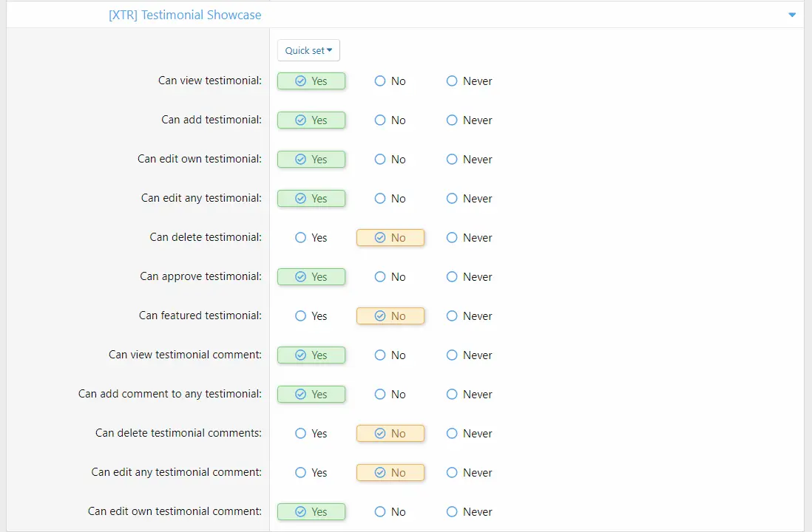Click the 'Can add testimonial:' label

[212, 120]
